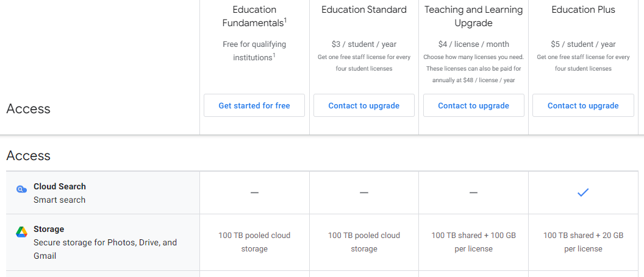Click the Education Plus Cloud Search checkmark
Image resolution: width=644 pixels, height=277 pixels.
583,192
